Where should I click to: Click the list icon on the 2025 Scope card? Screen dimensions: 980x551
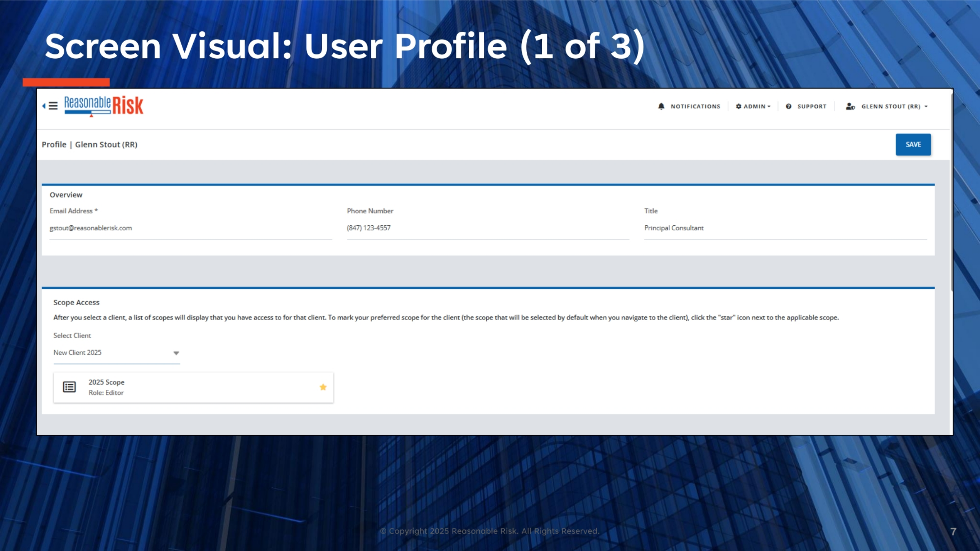pos(69,387)
